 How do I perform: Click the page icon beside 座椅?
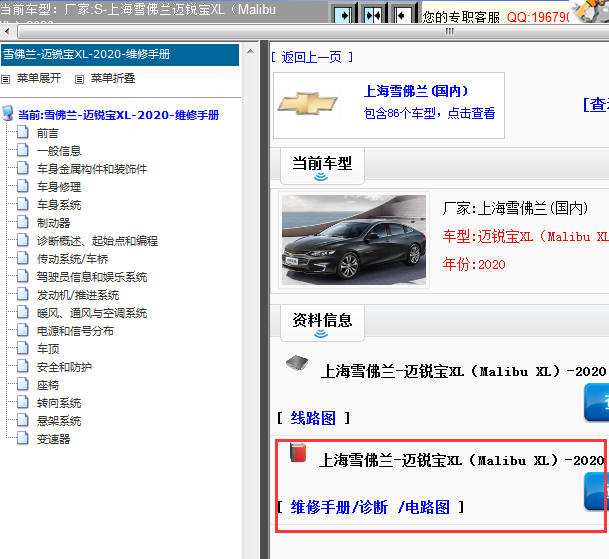tap(23, 385)
